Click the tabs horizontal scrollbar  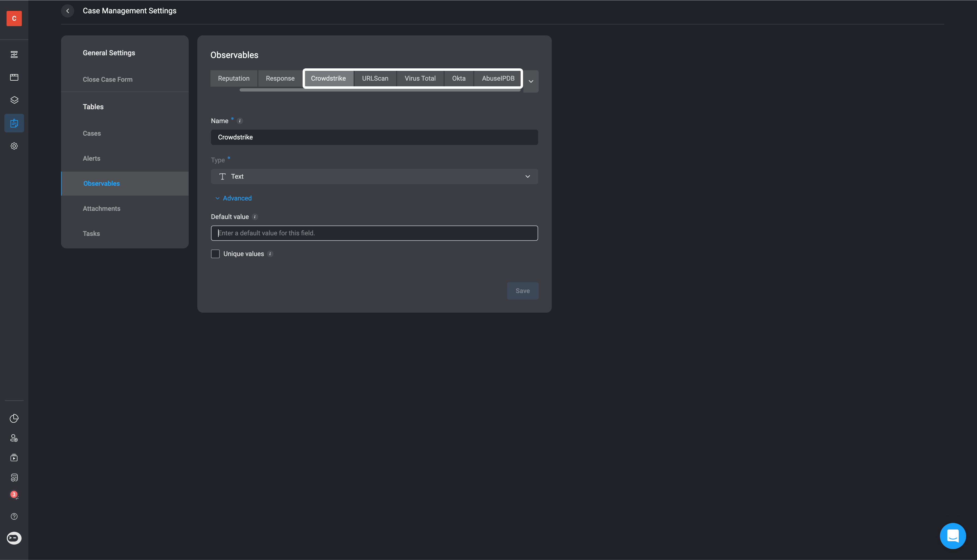tap(379, 90)
